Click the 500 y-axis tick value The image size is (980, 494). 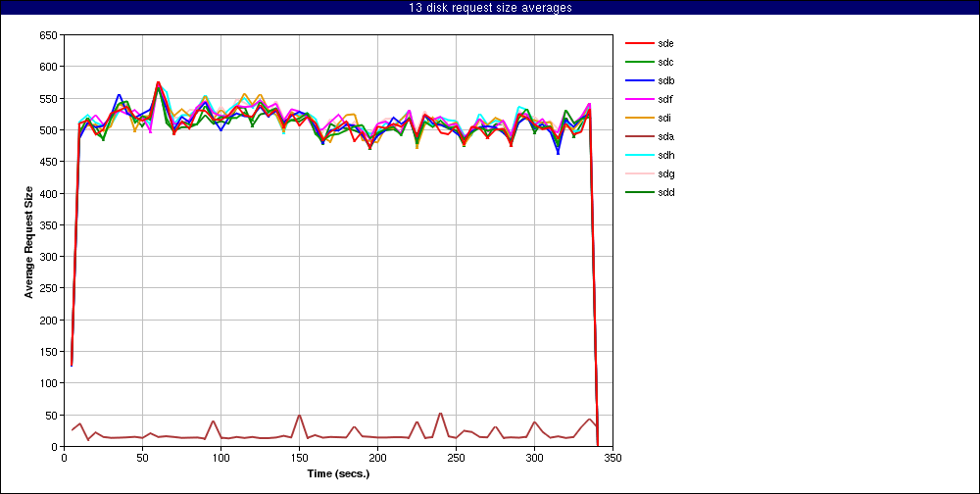point(50,130)
